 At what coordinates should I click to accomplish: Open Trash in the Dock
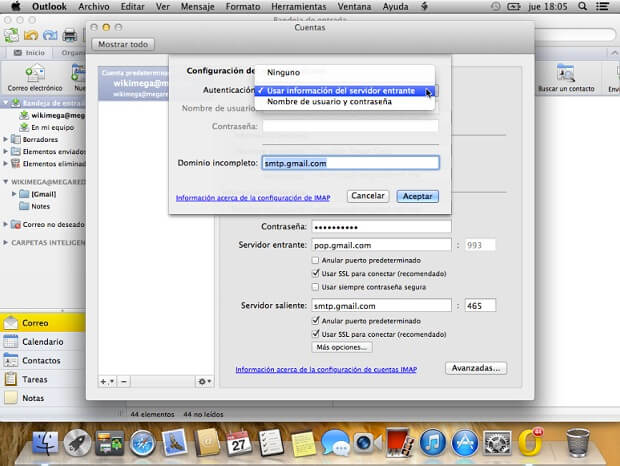(x=578, y=443)
